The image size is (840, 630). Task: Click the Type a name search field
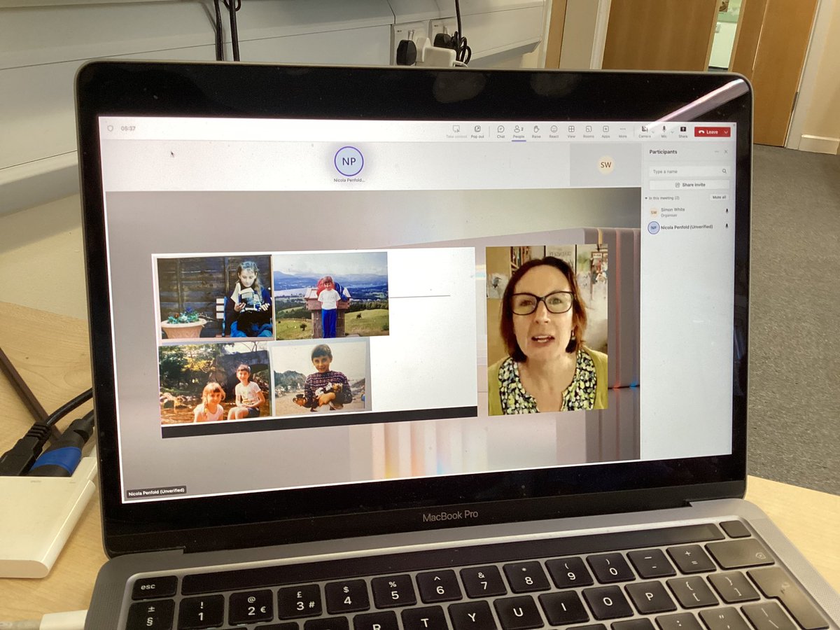(x=689, y=171)
